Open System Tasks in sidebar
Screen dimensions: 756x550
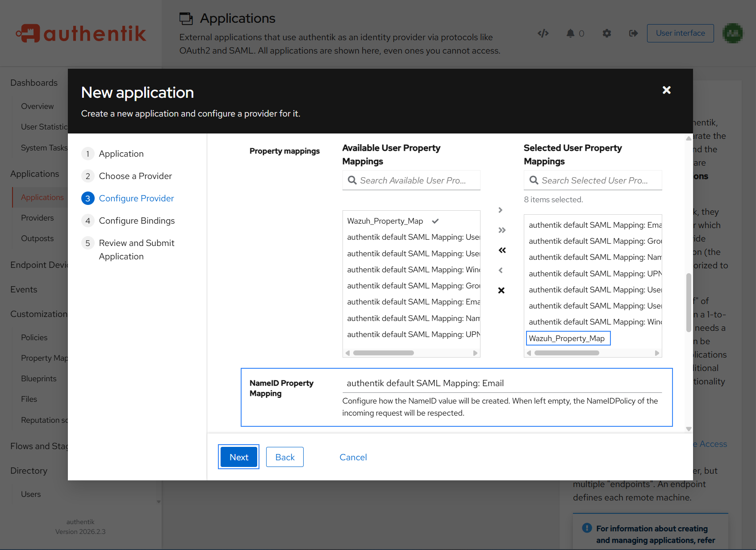pyautogui.click(x=44, y=148)
